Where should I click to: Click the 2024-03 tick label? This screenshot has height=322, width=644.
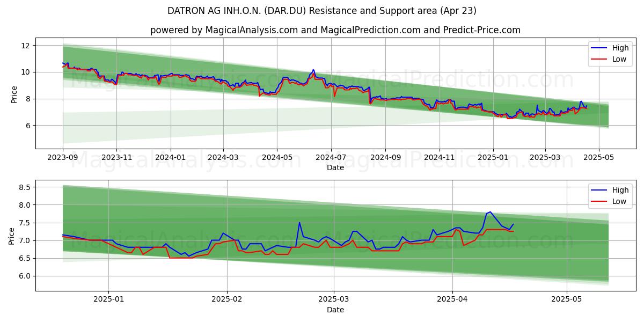[x=223, y=157]
